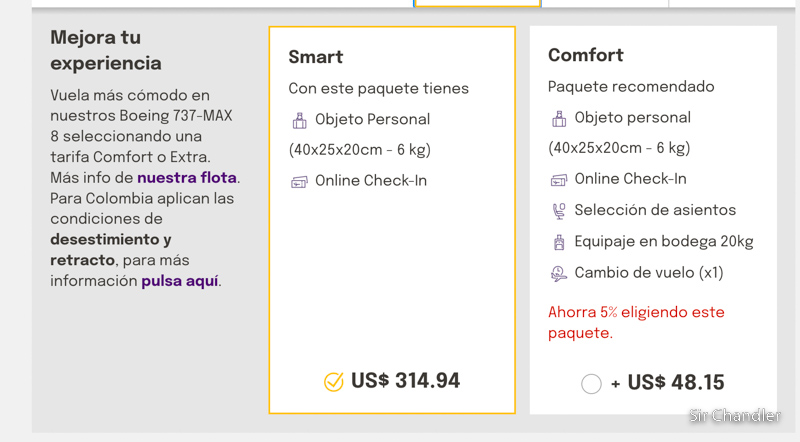This screenshot has width=800, height=442.
Task: Click the seat selection icon in Comfort
Action: (x=559, y=211)
